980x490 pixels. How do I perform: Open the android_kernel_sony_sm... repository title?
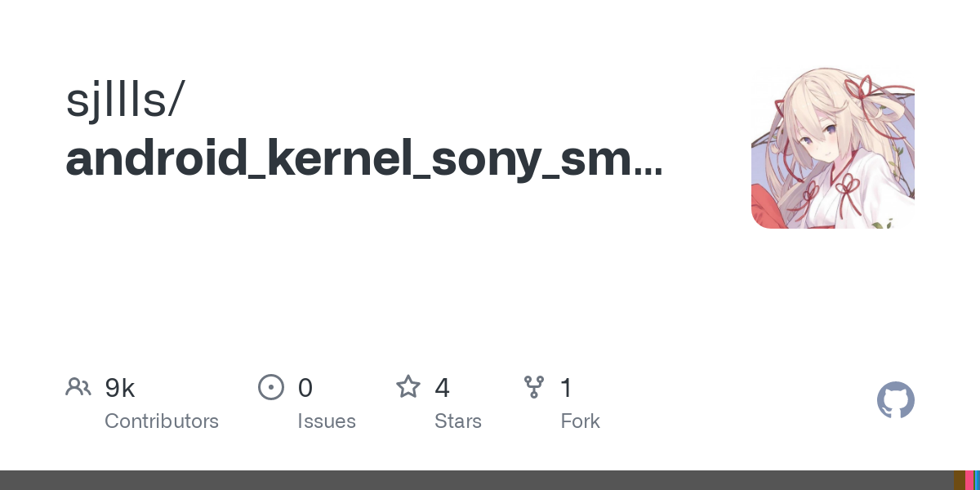point(364,159)
